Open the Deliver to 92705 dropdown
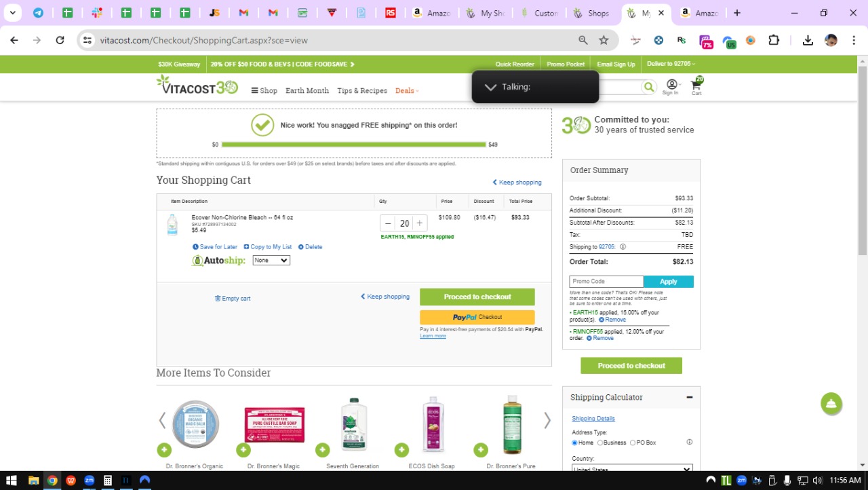This screenshot has width=868, height=490. click(x=671, y=64)
